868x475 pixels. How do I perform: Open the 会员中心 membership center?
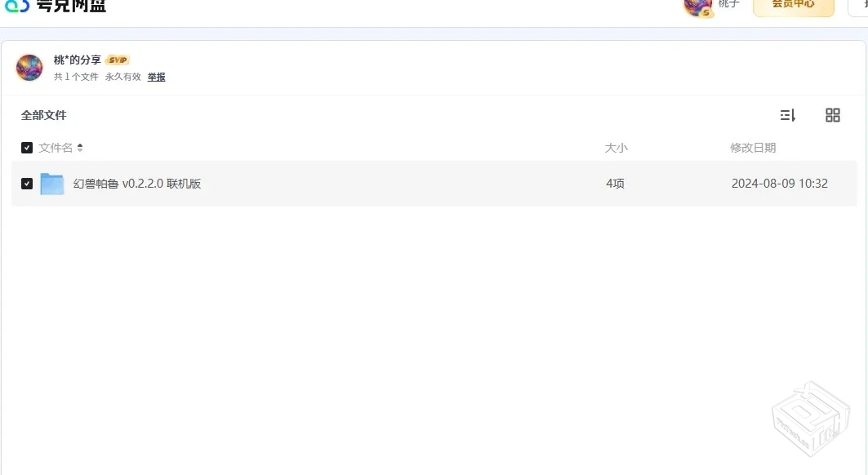coord(793,6)
